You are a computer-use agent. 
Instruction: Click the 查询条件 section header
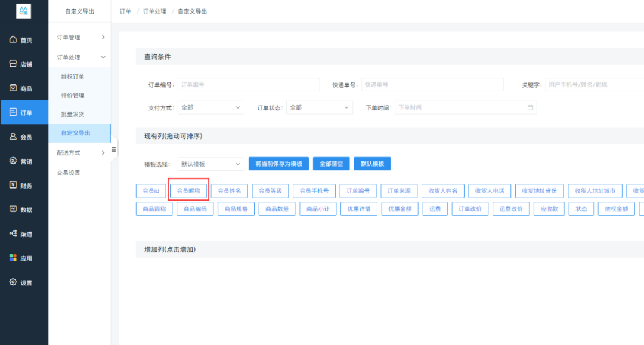click(x=390, y=57)
